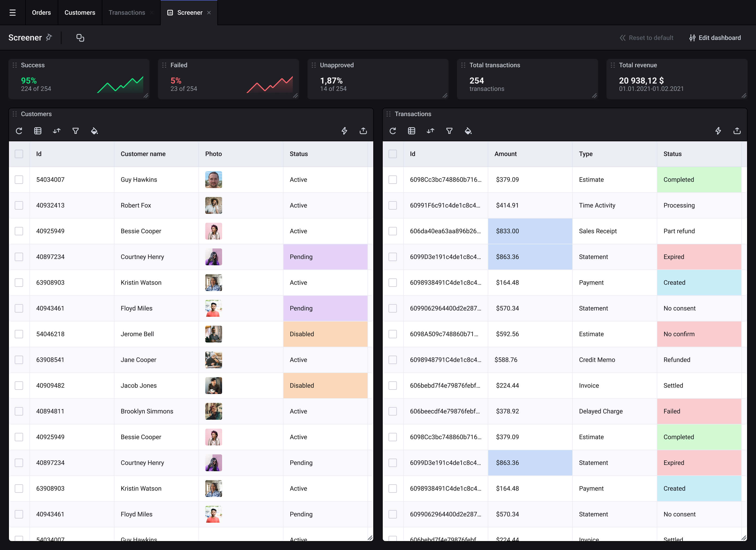Viewport: 756px width, 550px height.
Task: Click lightning action icon in Customers panel
Action: pos(344,131)
